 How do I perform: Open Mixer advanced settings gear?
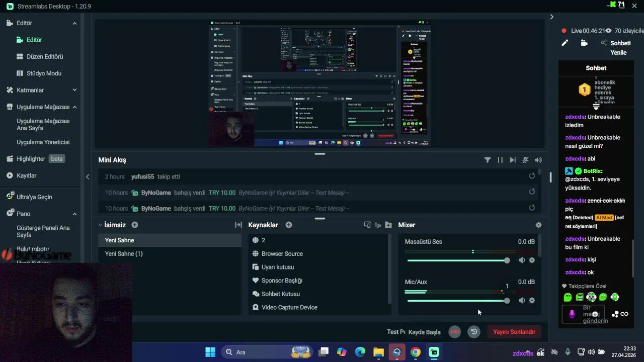pos(538,225)
